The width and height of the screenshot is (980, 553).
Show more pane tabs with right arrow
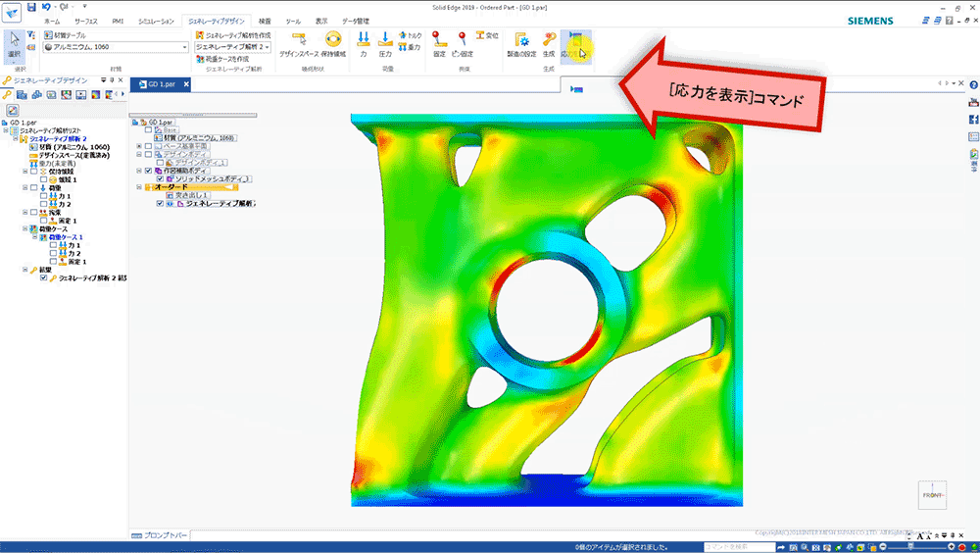click(x=122, y=94)
